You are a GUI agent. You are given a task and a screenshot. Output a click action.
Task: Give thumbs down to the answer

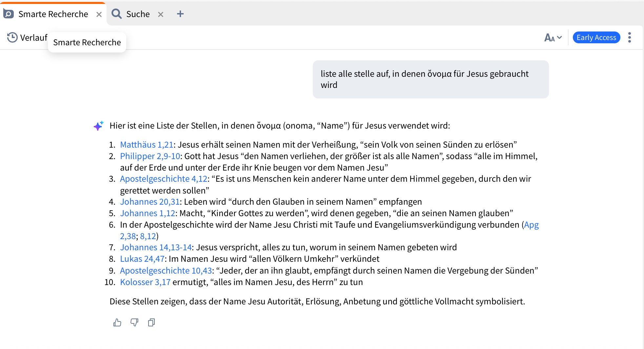point(134,322)
